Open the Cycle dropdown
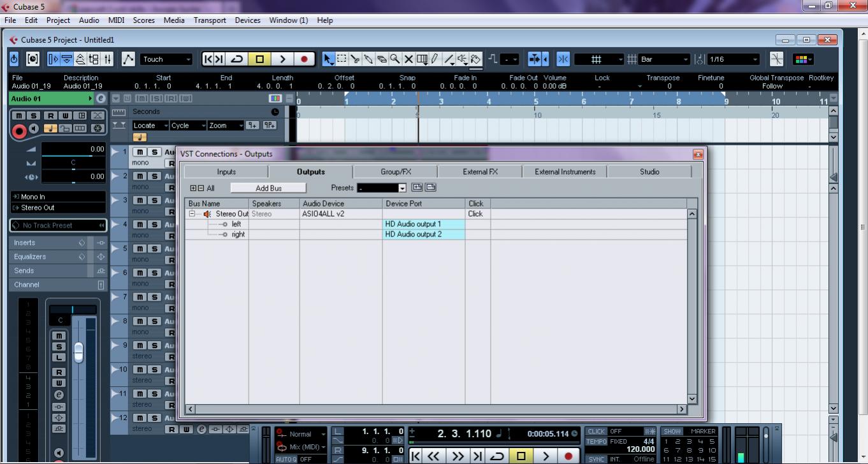This screenshot has height=464, width=868. click(x=189, y=126)
